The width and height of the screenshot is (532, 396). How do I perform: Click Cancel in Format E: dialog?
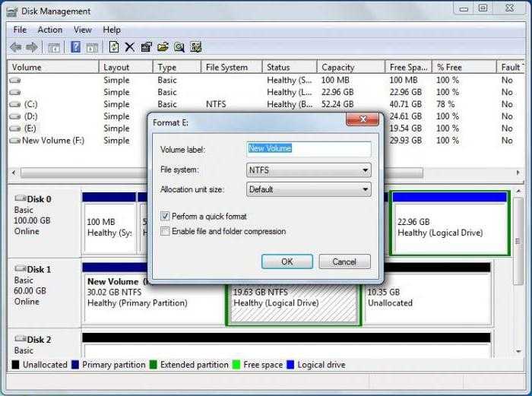pos(344,261)
